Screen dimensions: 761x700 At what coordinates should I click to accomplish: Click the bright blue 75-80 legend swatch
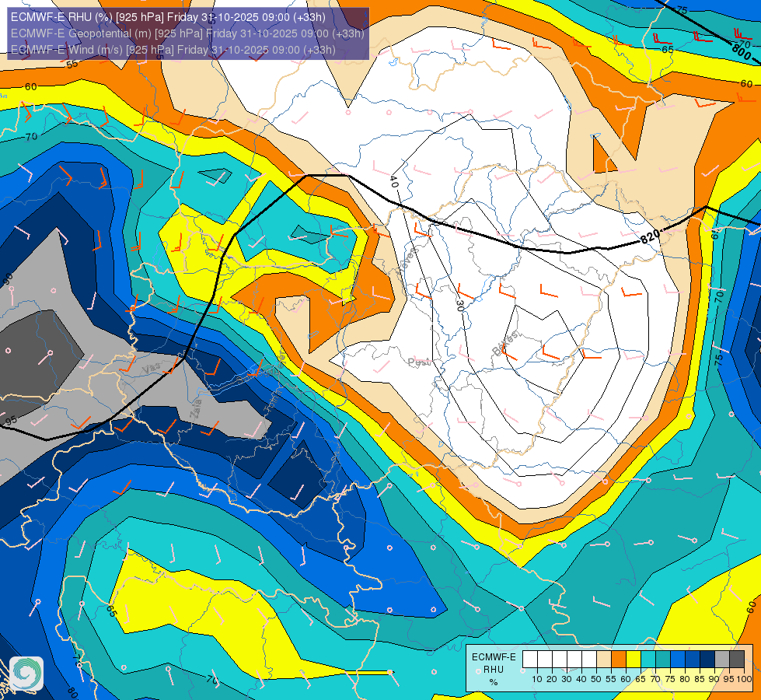tap(678, 660)
